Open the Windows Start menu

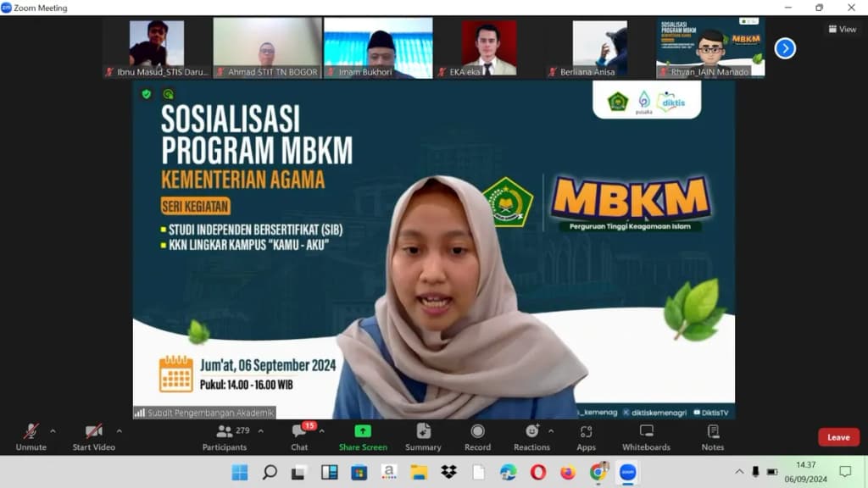[240, 472]
